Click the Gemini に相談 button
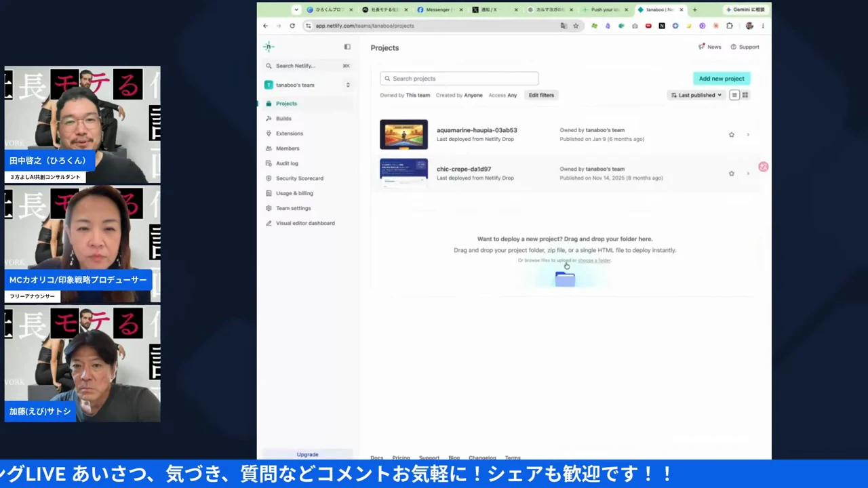868x488 pixels. (745, 9)
